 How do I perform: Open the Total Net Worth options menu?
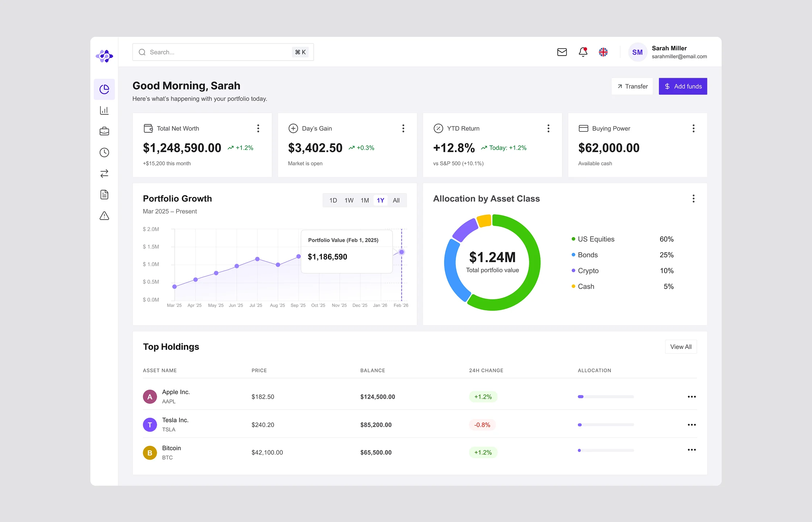pyautogui.click(x=258, y=128)
